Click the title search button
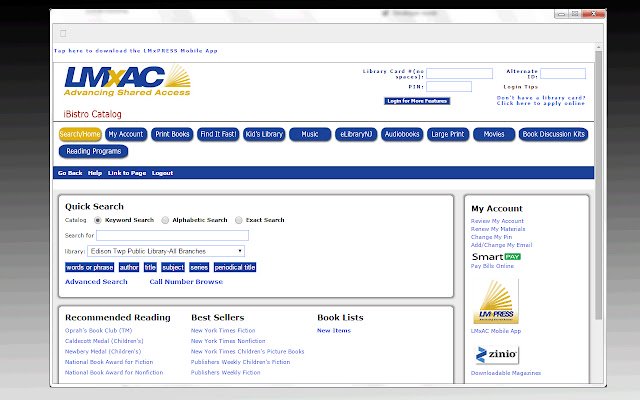 click(150, 267)
